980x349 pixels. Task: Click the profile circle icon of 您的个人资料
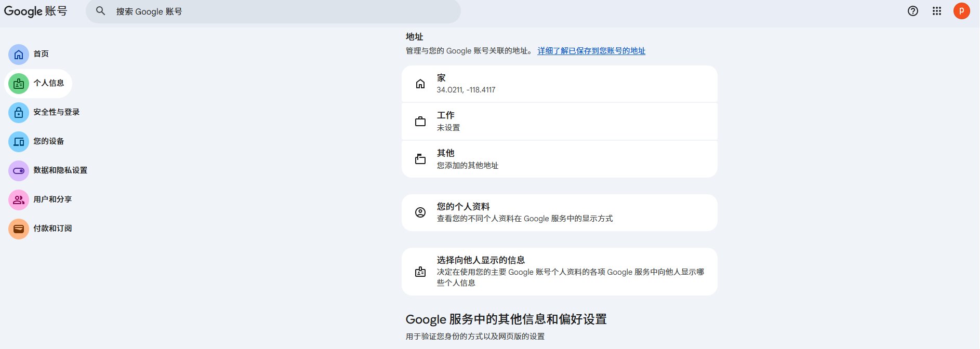pos(420,212)
